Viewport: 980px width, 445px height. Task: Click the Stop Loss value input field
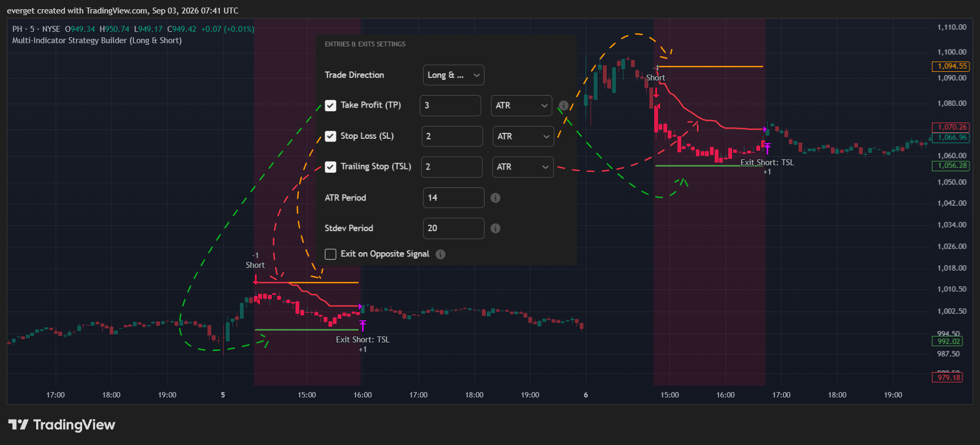point(452,136)
